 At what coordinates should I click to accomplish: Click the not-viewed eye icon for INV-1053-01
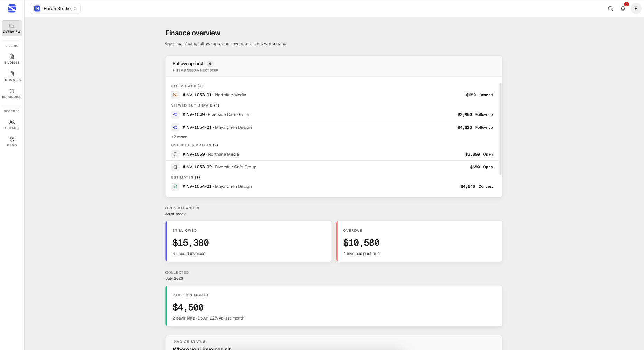[175, 95]
